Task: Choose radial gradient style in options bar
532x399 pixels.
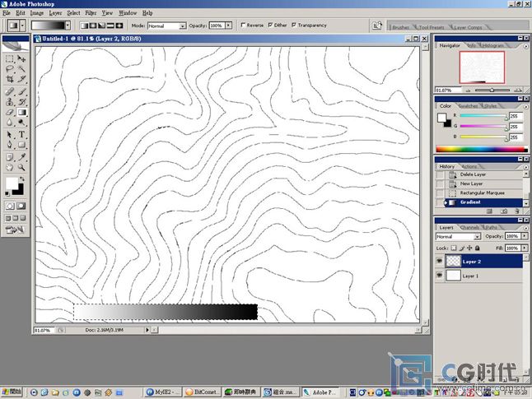Action: tap(92, 26)
